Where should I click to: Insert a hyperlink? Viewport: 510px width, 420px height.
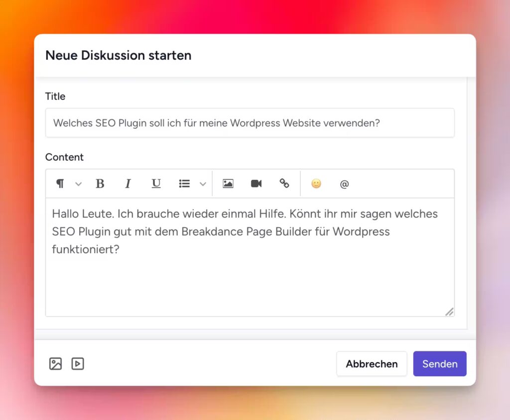click(284, 183)
